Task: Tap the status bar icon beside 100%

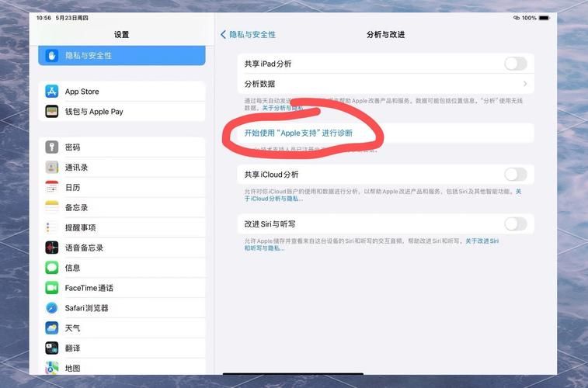Action: pos(517,18)
